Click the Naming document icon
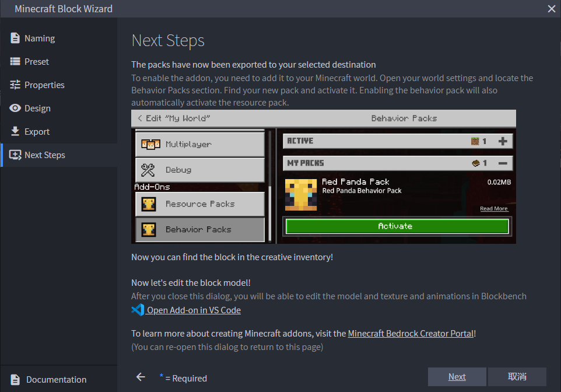The height and width of the screenshot is (392, 561). 15,38
